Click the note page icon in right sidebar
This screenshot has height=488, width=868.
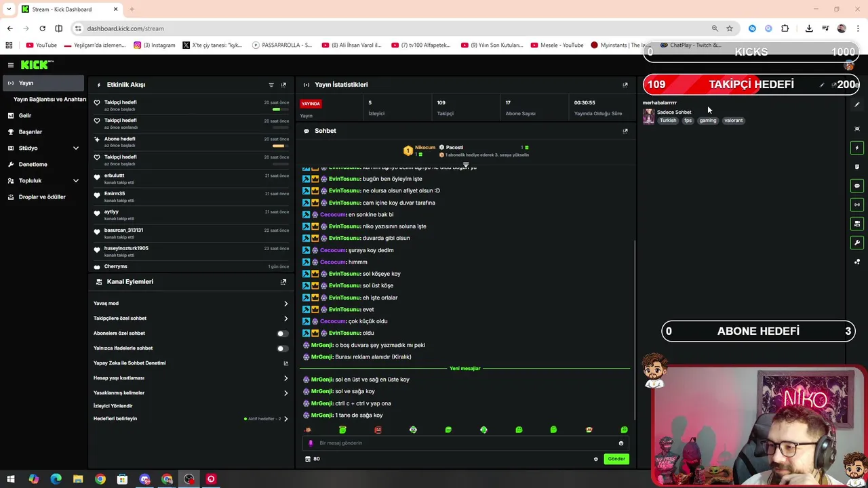(x=857, y=167)
